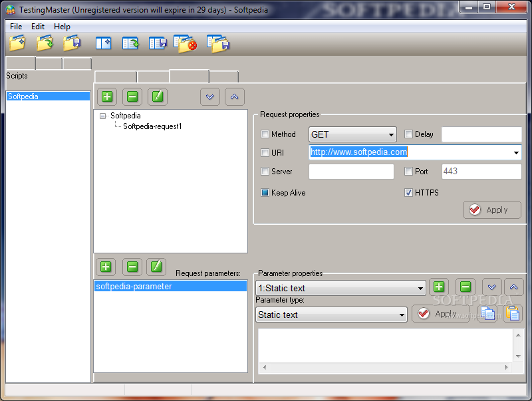Click the copy parameter icon
The width and height of the screenshot is (532, 401).
point(487,313)
